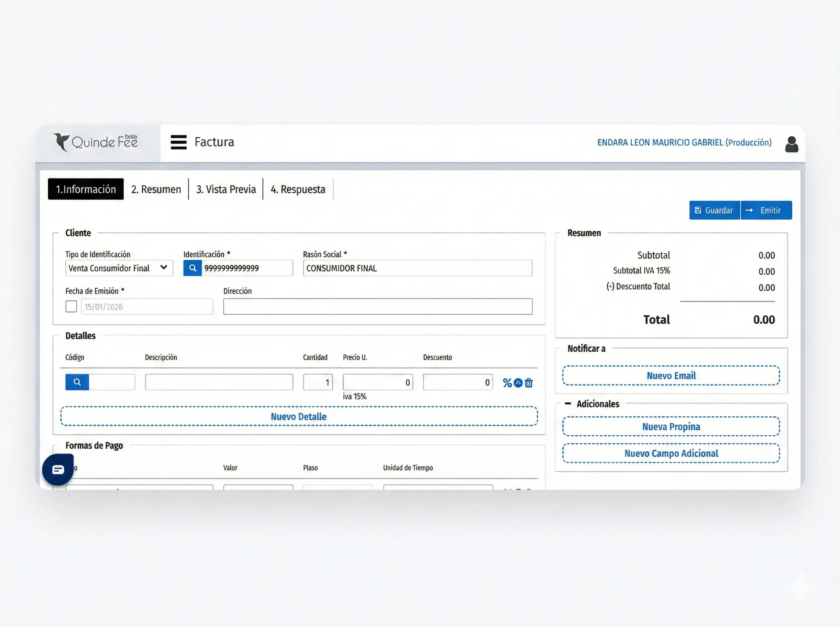Open the hamburger menu beside Factura
Image resolution: width=840 pixels, height=627 pixels.
(x=178, y=142)
